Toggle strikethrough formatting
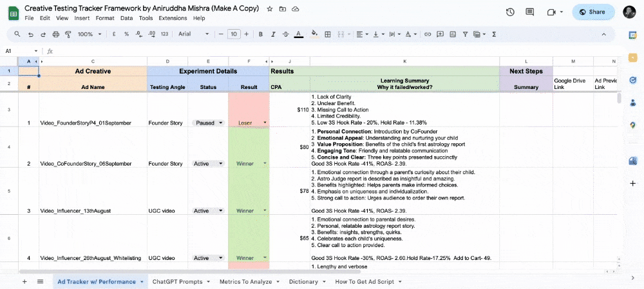Screen dimensions: 644x289 286,34
